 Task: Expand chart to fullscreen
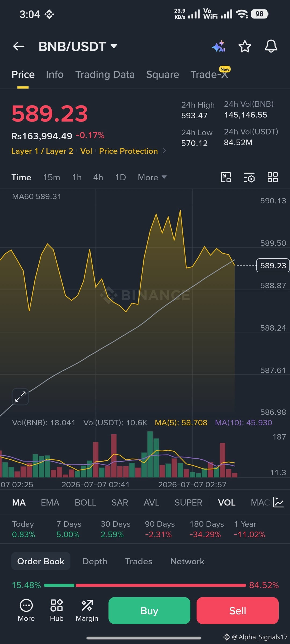pos(20,396)
